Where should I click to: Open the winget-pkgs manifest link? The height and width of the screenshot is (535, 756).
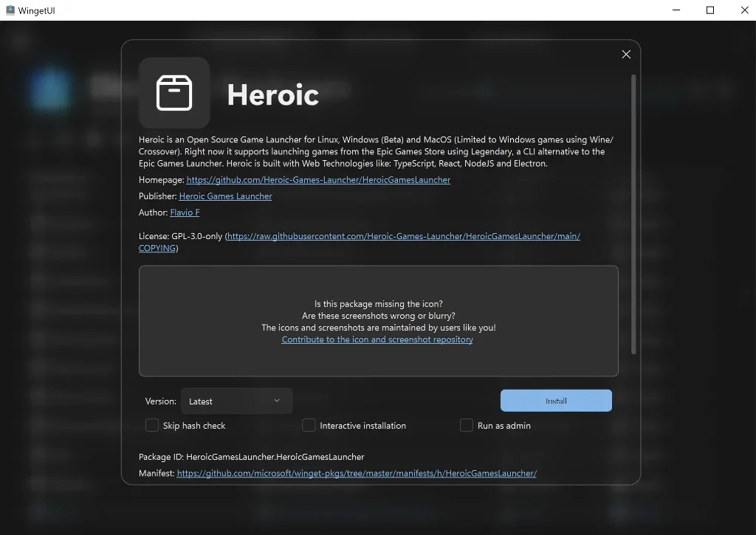tap(357, 473)
